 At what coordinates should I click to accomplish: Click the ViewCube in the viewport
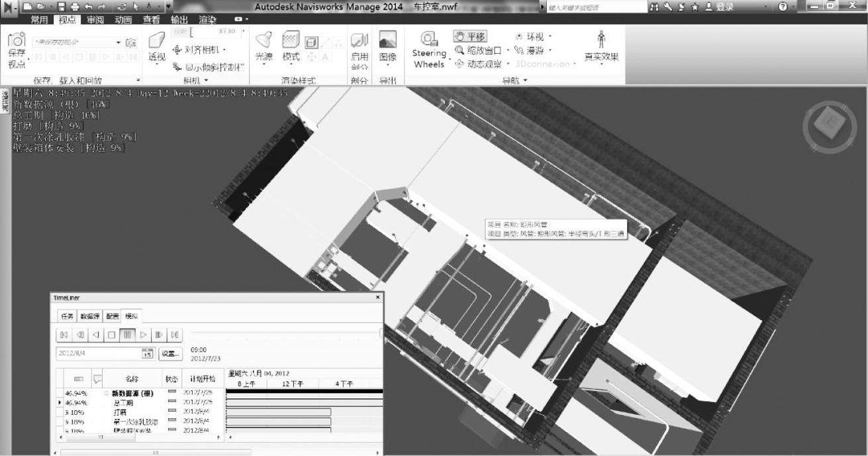click(828, 124)
